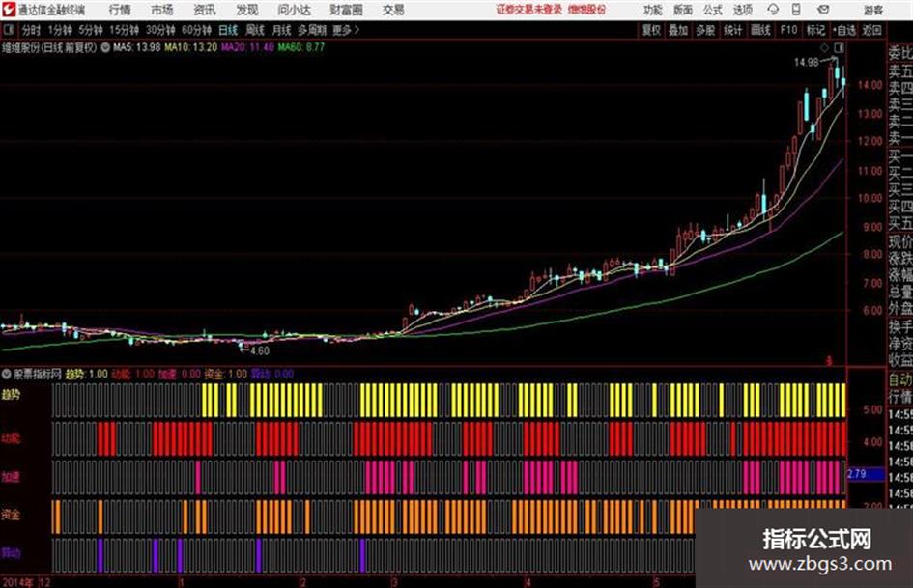Click the mobile phone icon
The width and height of the screenshot is (913, 588).
pos(796,10)
